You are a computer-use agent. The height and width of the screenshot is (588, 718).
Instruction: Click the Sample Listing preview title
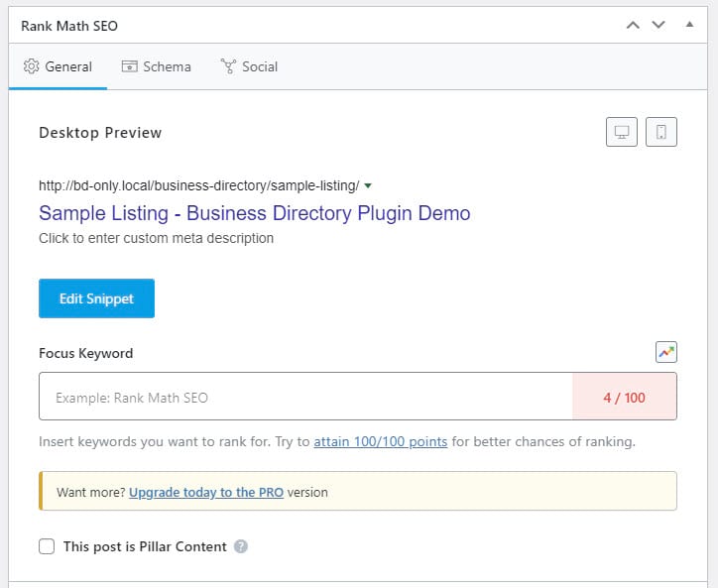tap(255, 213)
